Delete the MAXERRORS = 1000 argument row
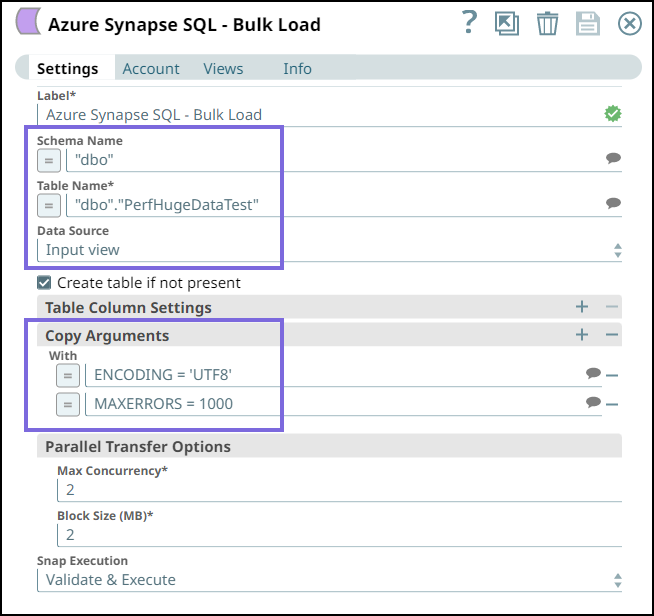The width and height of the screenshot is (654, 616). [612, 404]
